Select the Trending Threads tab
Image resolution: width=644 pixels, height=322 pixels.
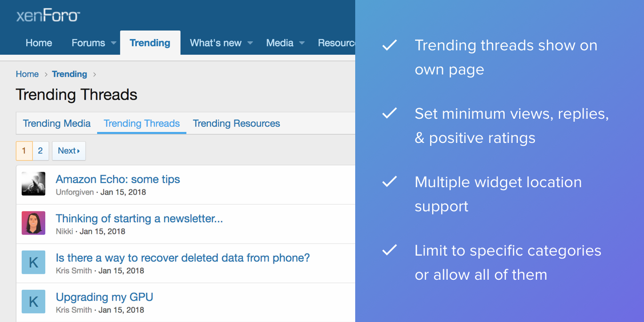(x=142, y=124)
